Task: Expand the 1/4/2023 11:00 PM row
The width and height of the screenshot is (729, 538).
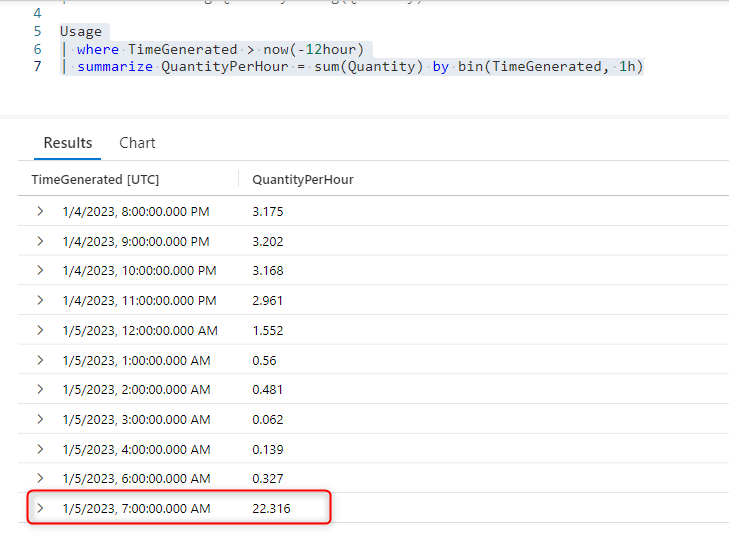Action: pyautogui.click(x=41, y=301)
